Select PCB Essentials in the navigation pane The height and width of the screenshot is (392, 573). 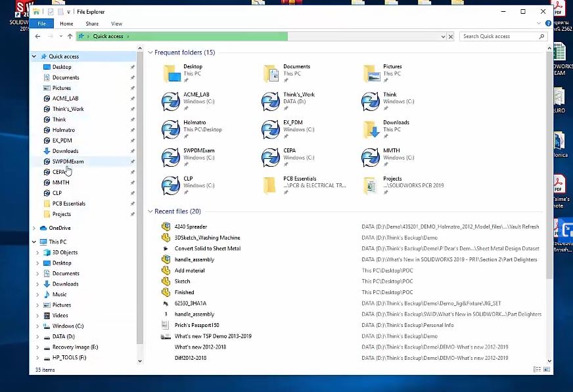coord(69,204)
